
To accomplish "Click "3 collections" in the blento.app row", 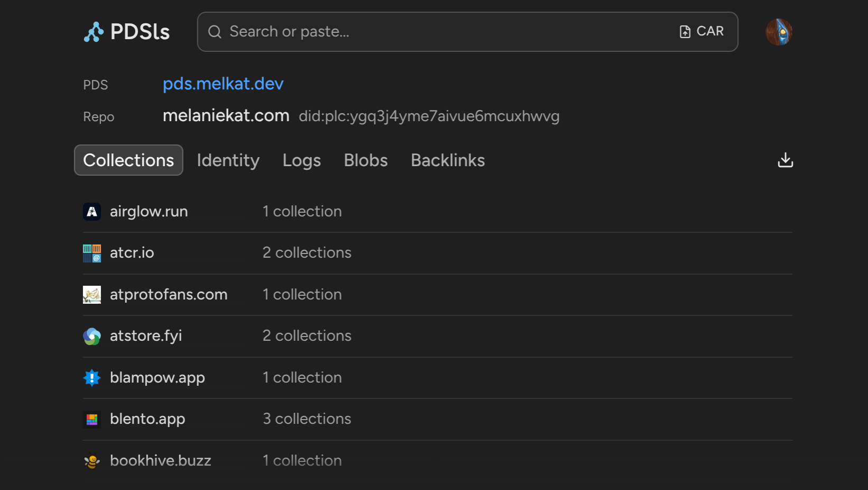I will 307,419.
